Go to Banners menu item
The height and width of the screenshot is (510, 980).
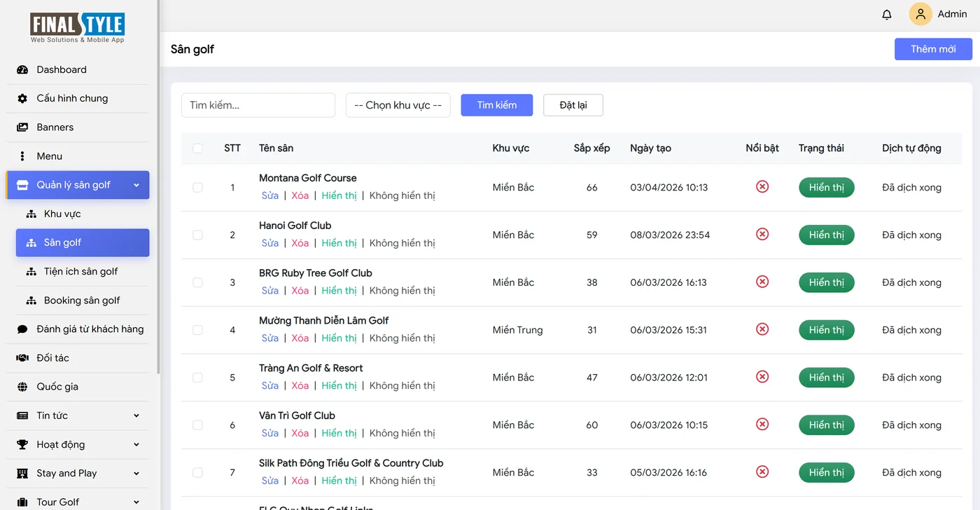pyautogui.click(x=78, y=127)
